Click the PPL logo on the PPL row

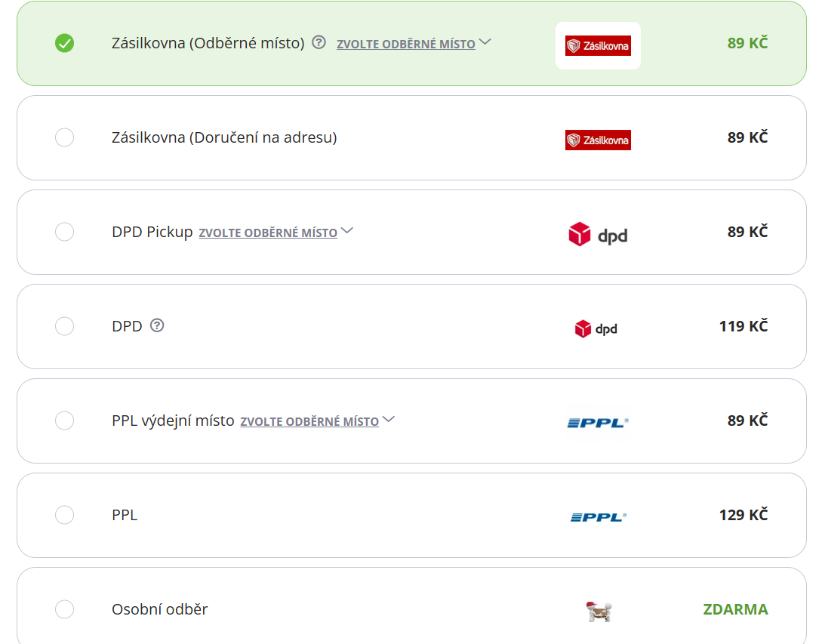click(x=598, y=518)
